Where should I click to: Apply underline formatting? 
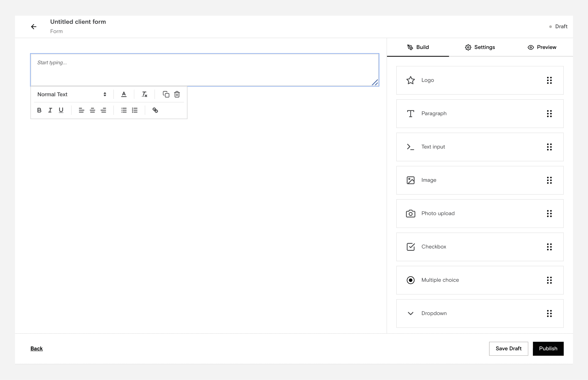pyautogui.click(x=61, y=110)
